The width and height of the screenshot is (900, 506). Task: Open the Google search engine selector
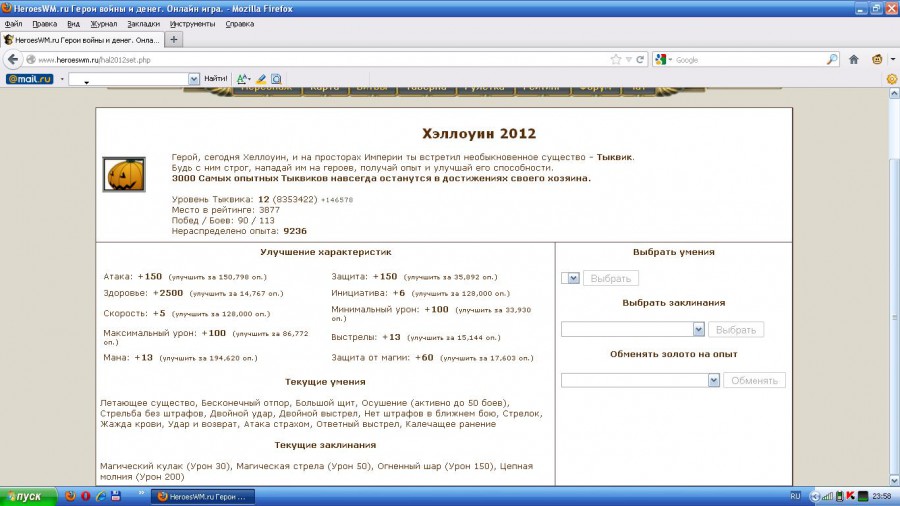click(x=664, y=59)
